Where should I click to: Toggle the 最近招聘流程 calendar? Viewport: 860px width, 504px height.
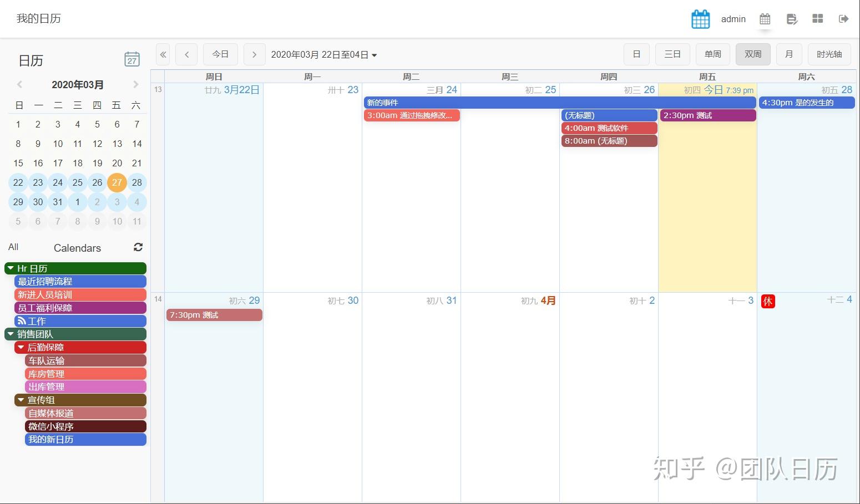(80, 282)
